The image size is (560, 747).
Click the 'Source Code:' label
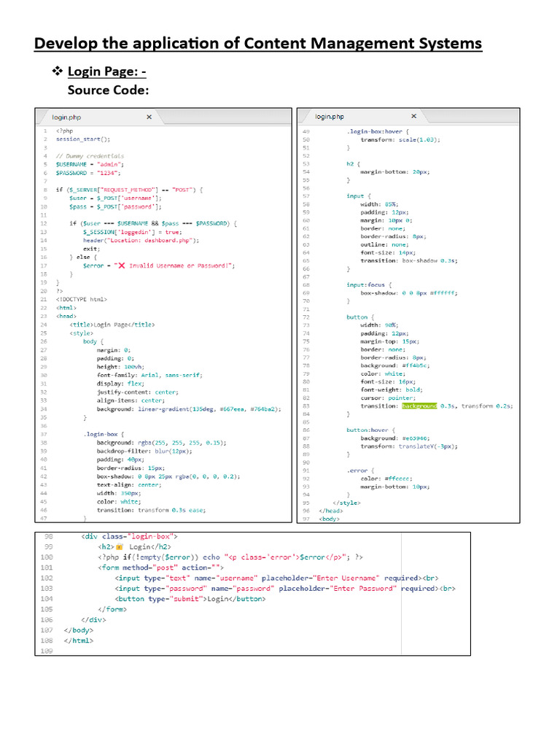tap(108, 90)
